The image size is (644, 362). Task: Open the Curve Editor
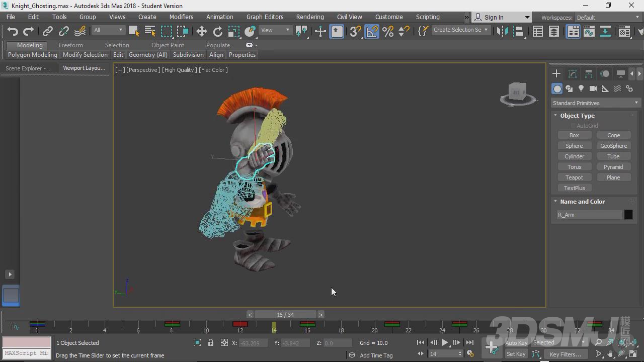(x=589, y=31)
